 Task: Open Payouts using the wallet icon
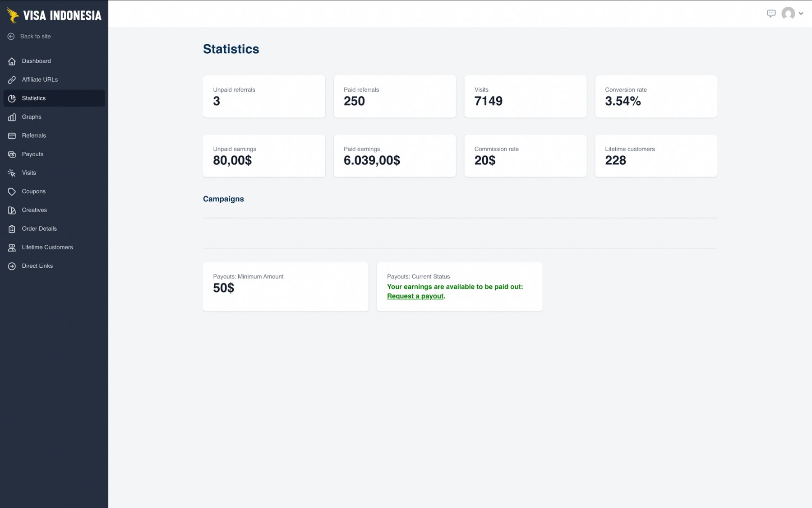coord(12,154)
